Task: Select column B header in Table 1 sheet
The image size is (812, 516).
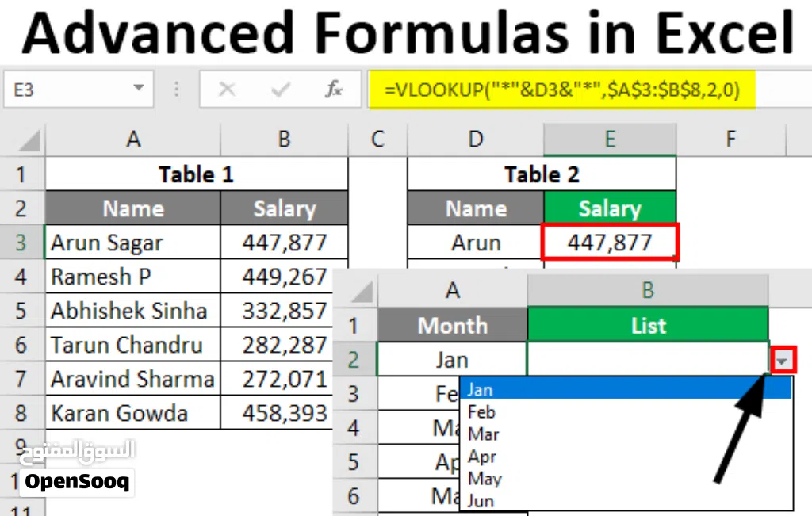Action: coord(285,140)
